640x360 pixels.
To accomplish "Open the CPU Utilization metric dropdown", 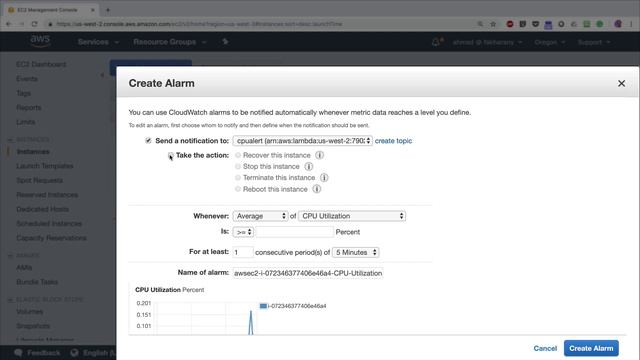I will [352, 216].
